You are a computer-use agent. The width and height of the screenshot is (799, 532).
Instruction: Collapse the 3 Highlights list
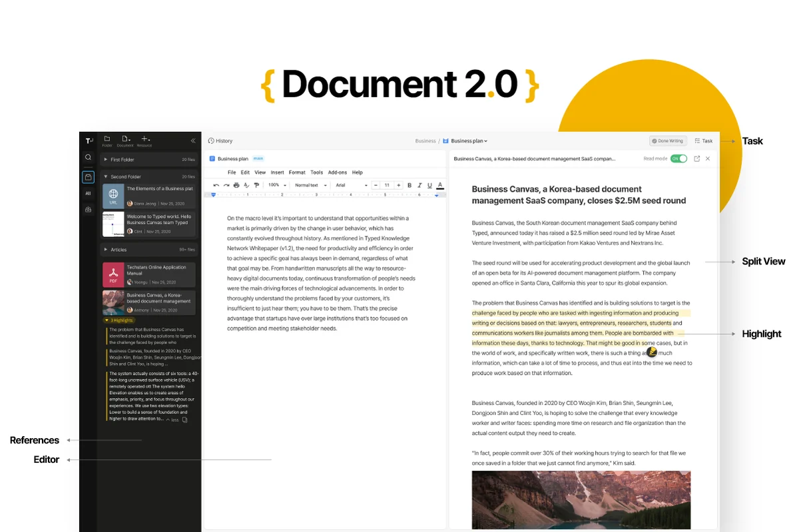click(x=119, y=320)
